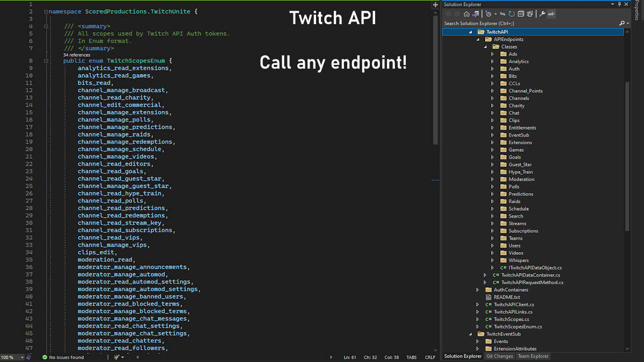Viewport: 644px width, 362px height.
Task: Click the pin auto-hide icon of Solution Explorer
Action: point(619,4)
